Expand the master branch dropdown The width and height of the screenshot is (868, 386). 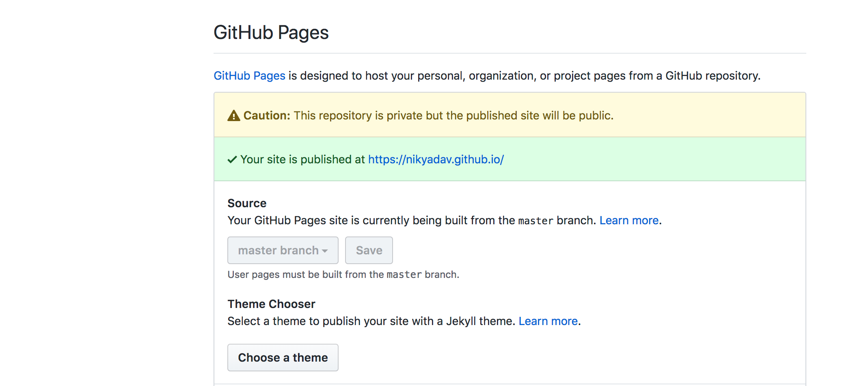click(283, 250)
